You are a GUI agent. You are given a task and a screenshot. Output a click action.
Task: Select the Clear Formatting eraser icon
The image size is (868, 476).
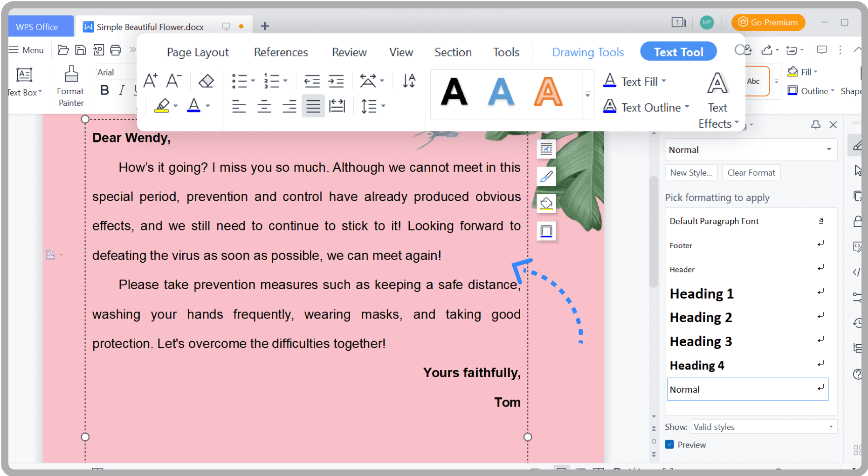tap(205, 81)
